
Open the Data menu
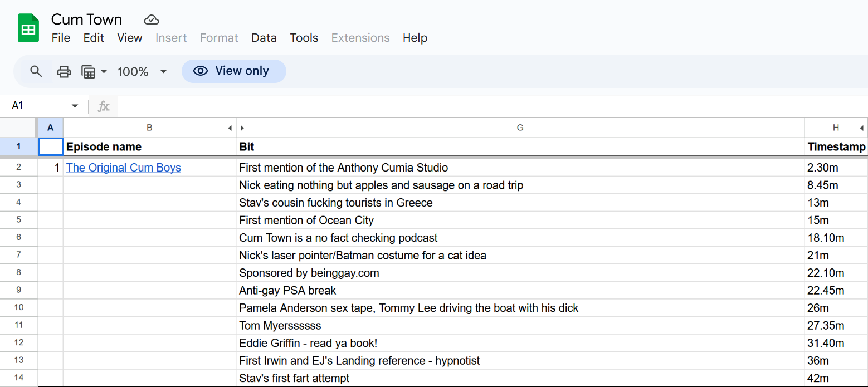pyautogui.click(x=264, y=38)
